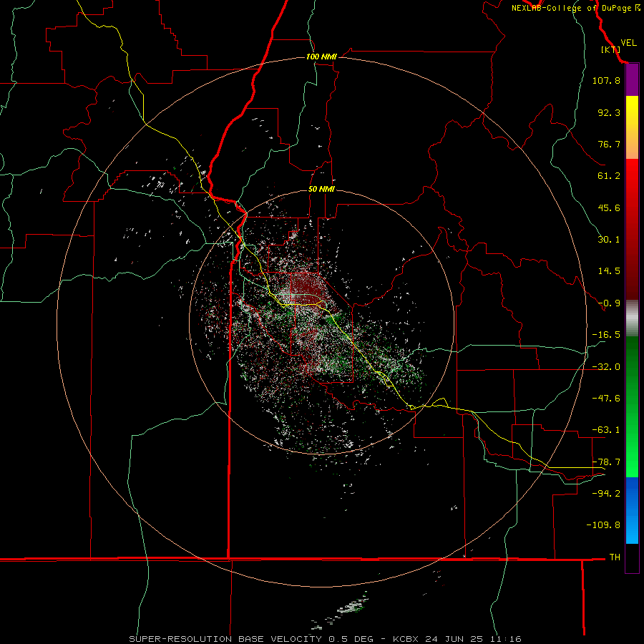This screenshot has width=644, height=644.
Task: Select the 30.1 knot scale value
Action: coord(609,240)
